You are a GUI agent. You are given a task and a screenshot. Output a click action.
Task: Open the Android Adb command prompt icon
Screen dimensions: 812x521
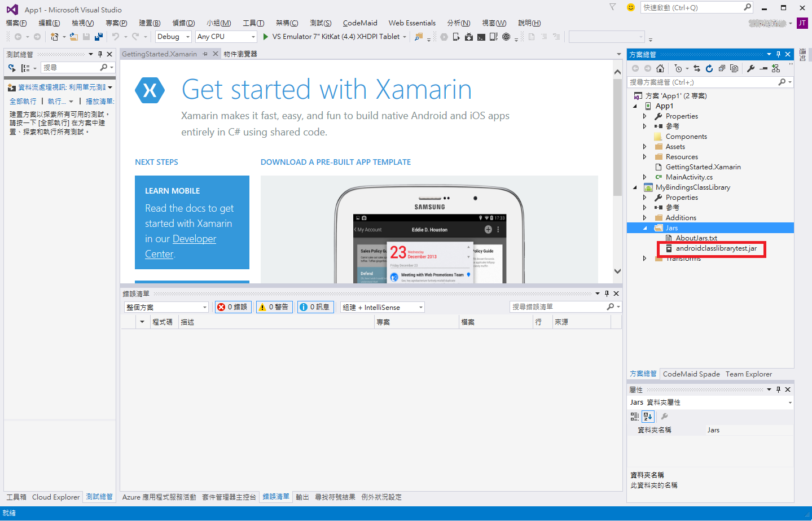481,37
